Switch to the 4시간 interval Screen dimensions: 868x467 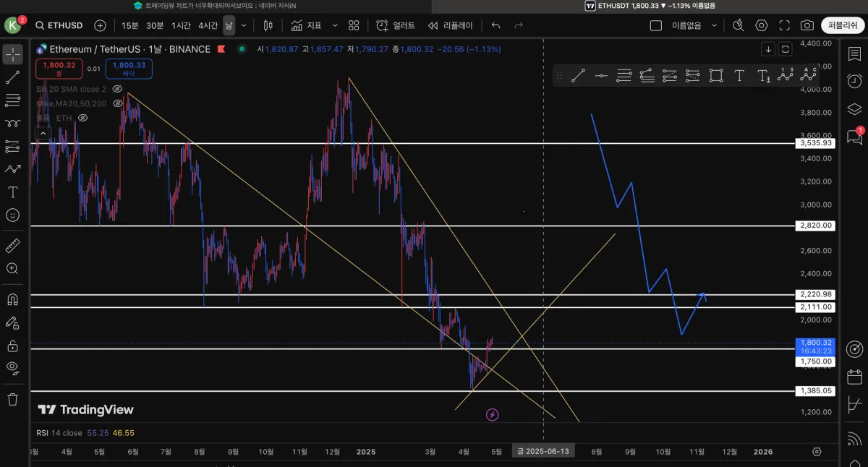click(208, 25)
